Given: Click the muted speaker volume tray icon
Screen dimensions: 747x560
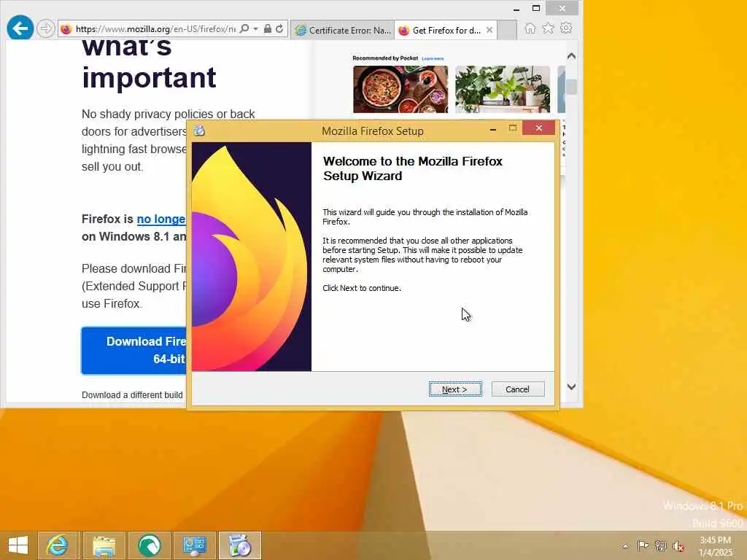Looking at the screenshot, I should [x=678, y=546].
